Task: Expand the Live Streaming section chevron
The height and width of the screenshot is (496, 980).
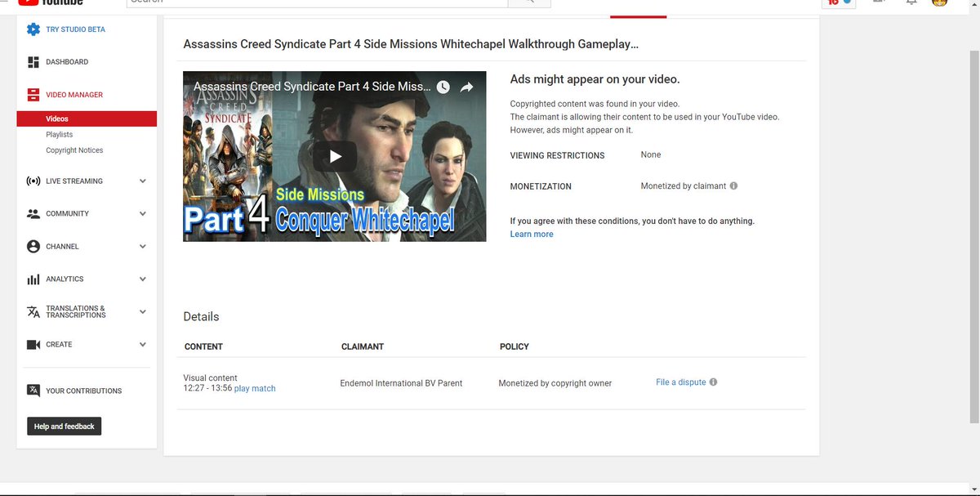Action: (x=143, y=181)
